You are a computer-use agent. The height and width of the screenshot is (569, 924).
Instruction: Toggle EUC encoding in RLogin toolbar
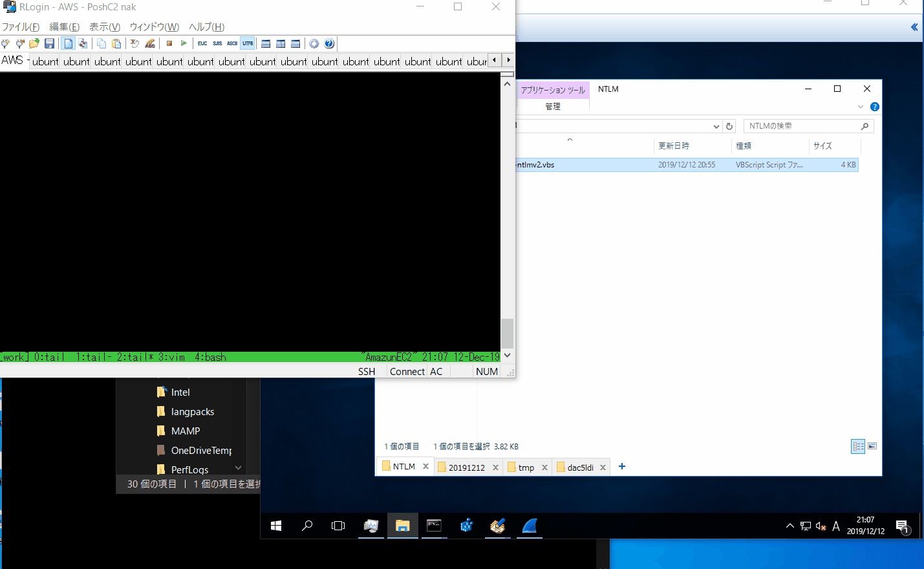point(202,43)
